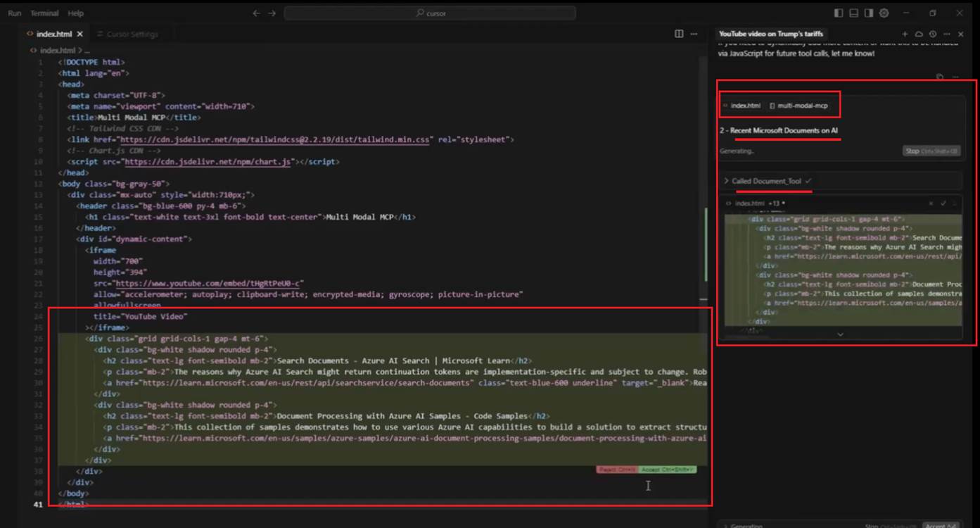Click the searchservice/search-documents href link
This screenshot has width=980, height=528.
306,383
